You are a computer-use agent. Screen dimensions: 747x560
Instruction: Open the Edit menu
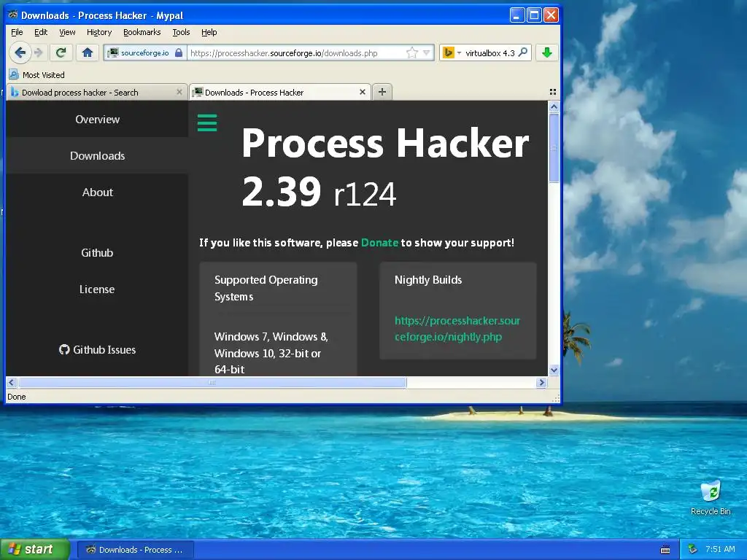tap(41, 32)
